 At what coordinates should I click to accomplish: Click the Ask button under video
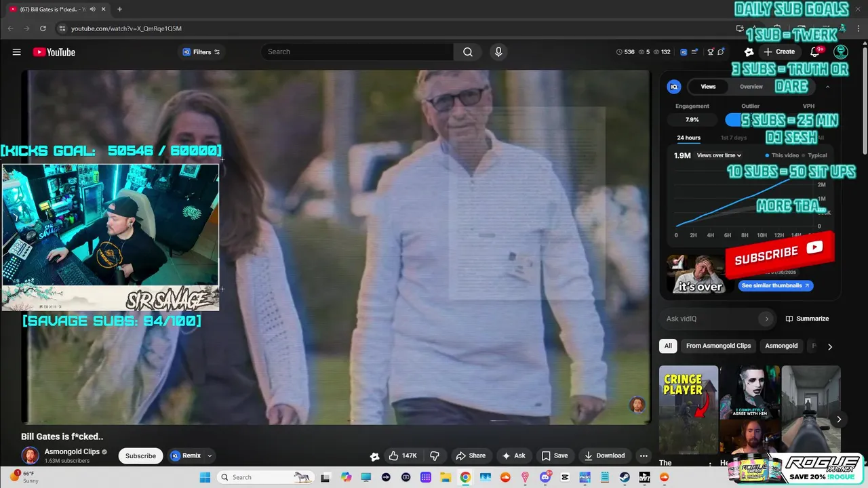point(513,455)
